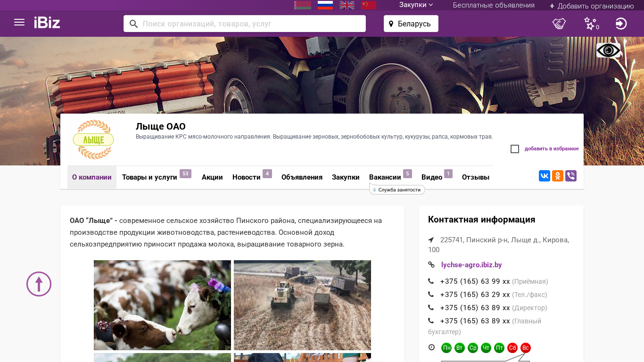This screenshot has height=362, width=644.
Task: Reveal the Директор phone number
Action: [475, 308]
